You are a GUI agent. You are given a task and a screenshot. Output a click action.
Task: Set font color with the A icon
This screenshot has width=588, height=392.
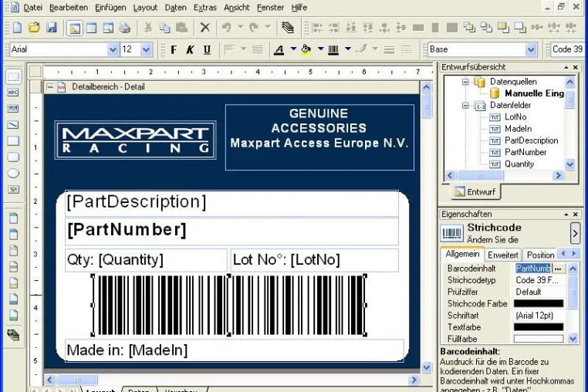tap(279, 49)
